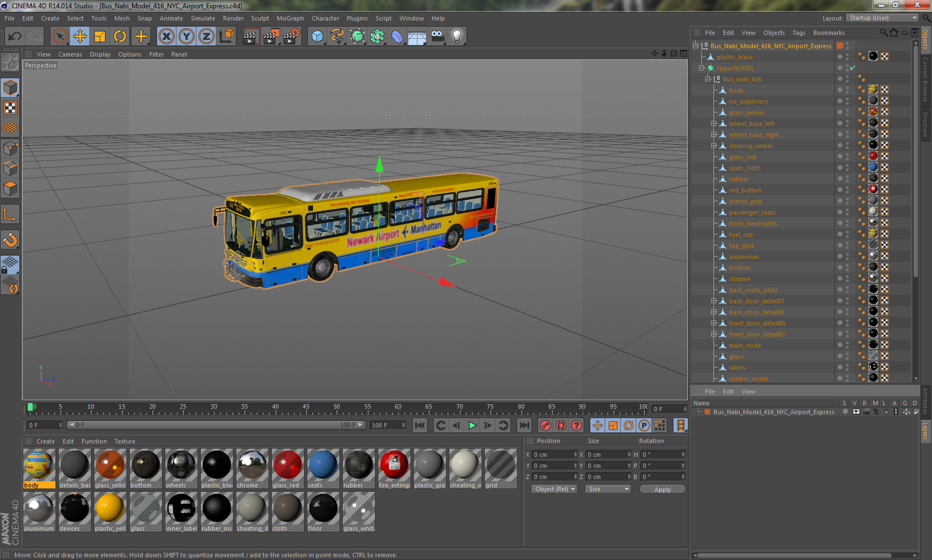Add a HyperNURBS generator icon

click(x=357, y=37)
